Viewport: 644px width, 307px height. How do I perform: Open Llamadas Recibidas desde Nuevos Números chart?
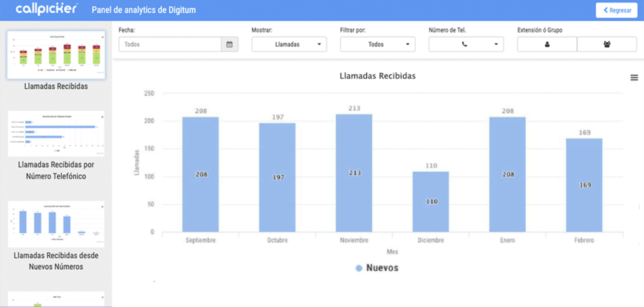click(x=55, y=223)
